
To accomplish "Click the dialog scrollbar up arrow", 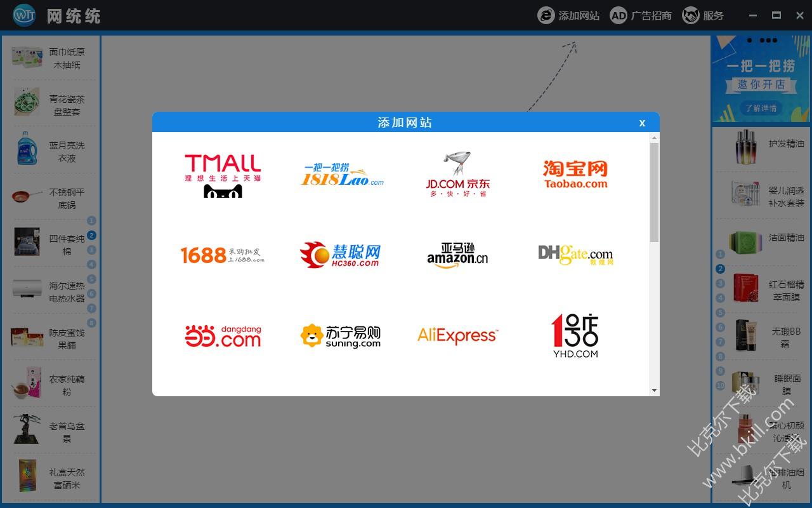I will click(x=655, y=137).
